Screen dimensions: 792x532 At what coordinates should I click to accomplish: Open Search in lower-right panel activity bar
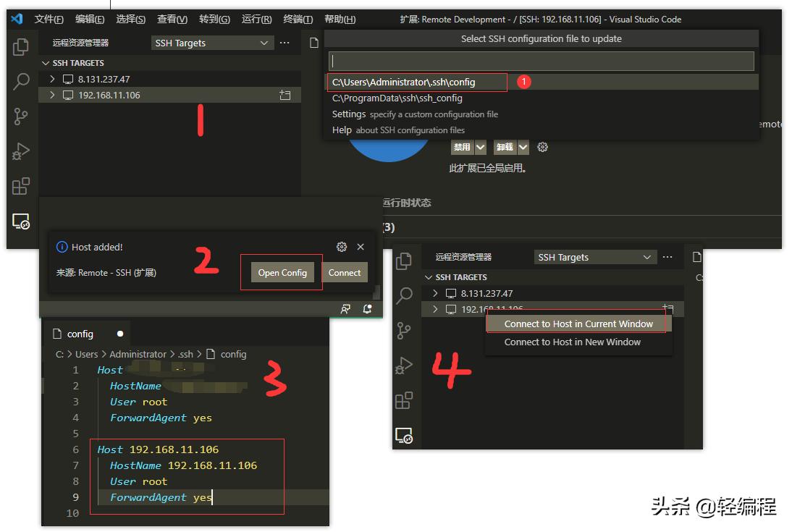tap(403, 295)
